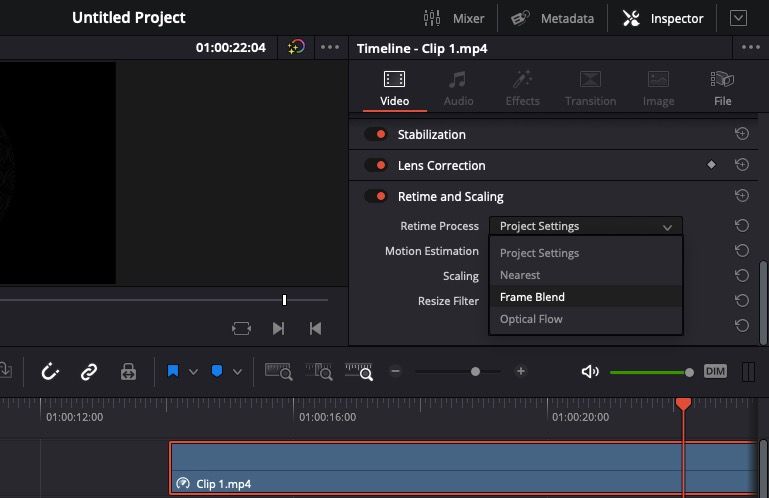This screenshot has height=498, width=769.
Task: Mute audio with the speaker icon
Action: 590,372
